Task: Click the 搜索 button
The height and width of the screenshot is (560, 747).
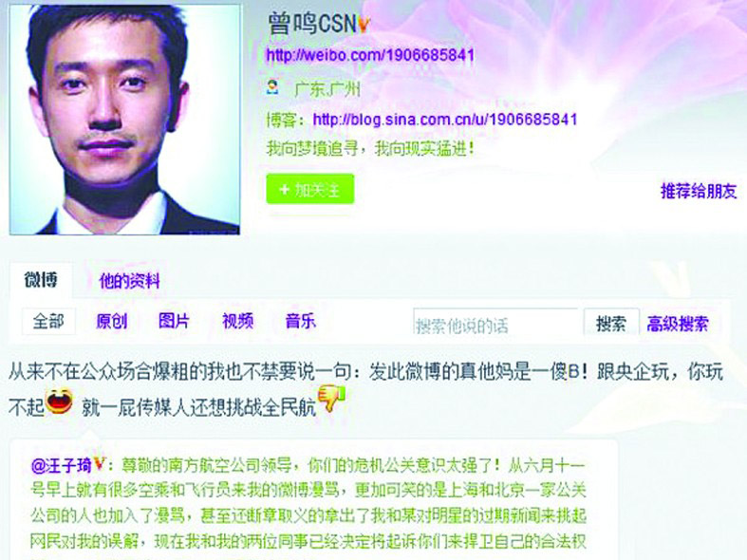Action: point(611,324)
